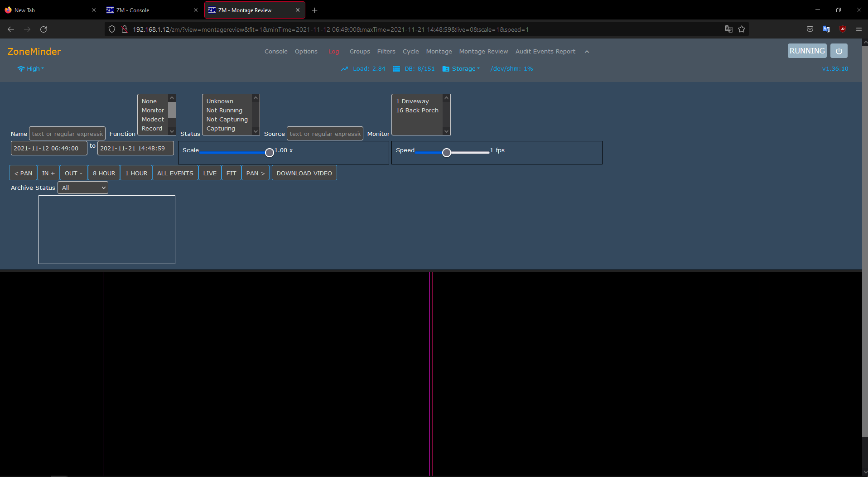Click the Speed slider handle
The width and height of the screenshot is (868, 477).
[447, 153]
